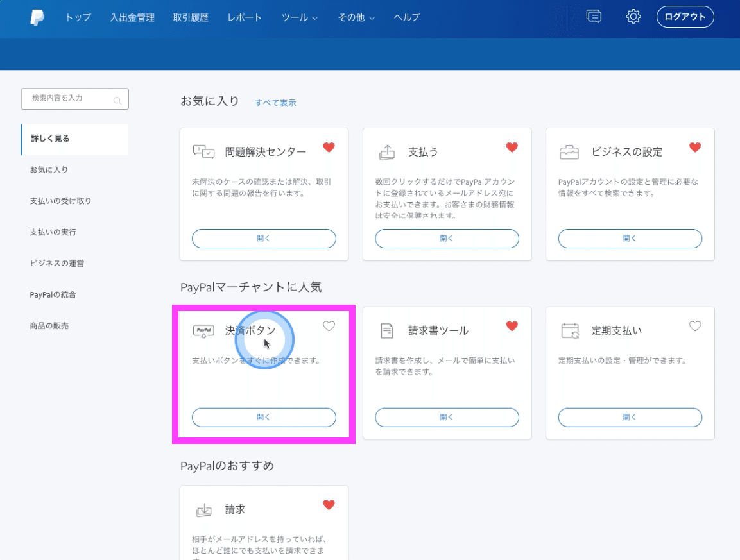The height and width of the screenshot is (560, 740).
Task: Select 商品の販売 in the sidebar
Action: click(x=49, y=326)
